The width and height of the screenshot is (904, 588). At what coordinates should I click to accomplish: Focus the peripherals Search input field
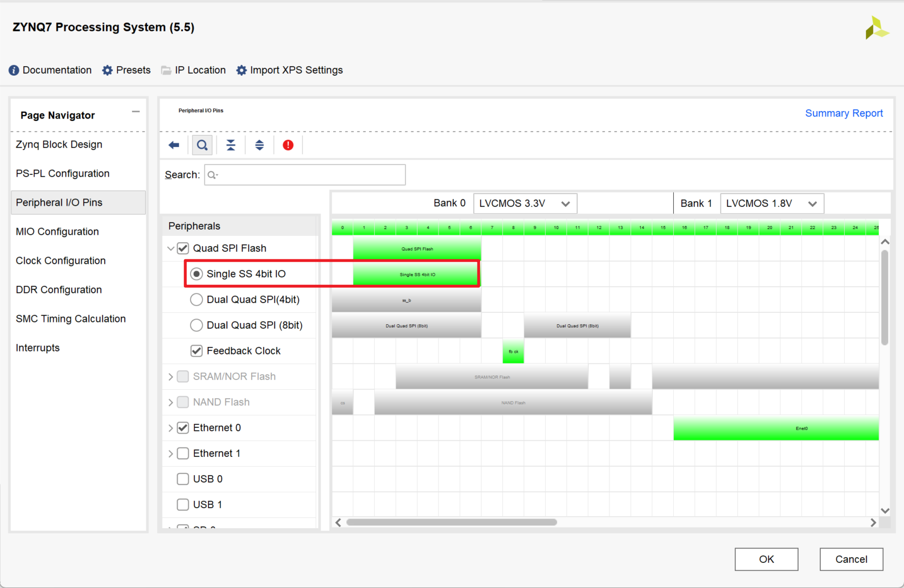click(x=305, y=175)
